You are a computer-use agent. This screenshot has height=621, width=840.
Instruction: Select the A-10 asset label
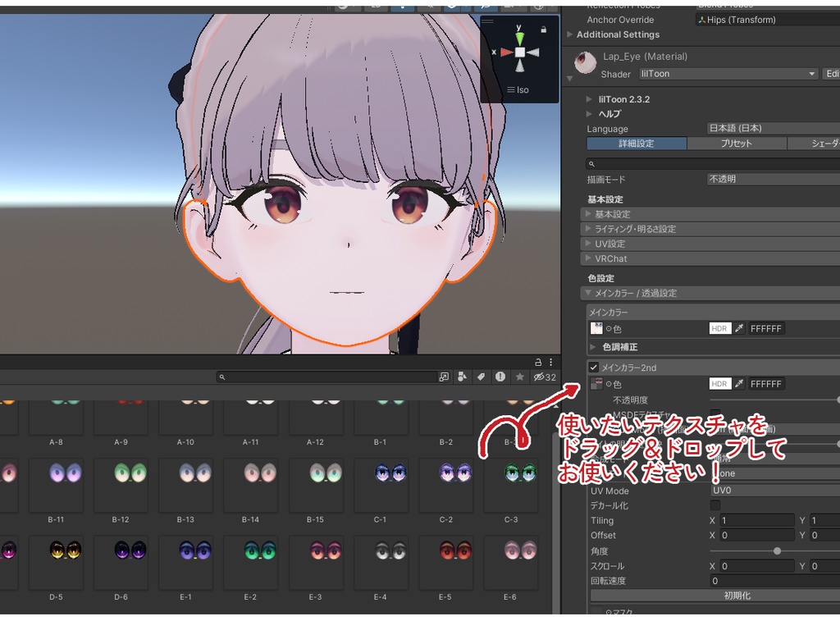[x=185, y=442]
